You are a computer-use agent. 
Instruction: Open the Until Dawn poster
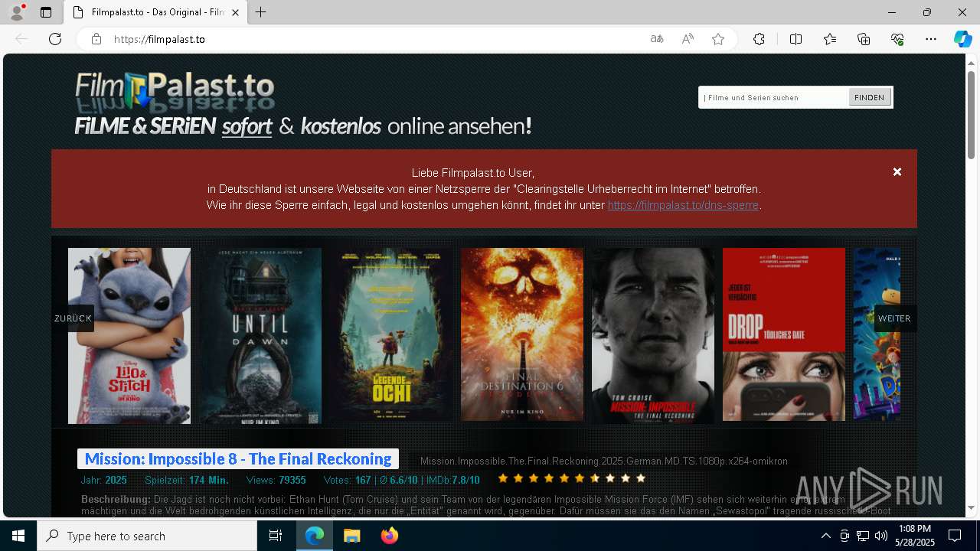(x=261, y=335)
